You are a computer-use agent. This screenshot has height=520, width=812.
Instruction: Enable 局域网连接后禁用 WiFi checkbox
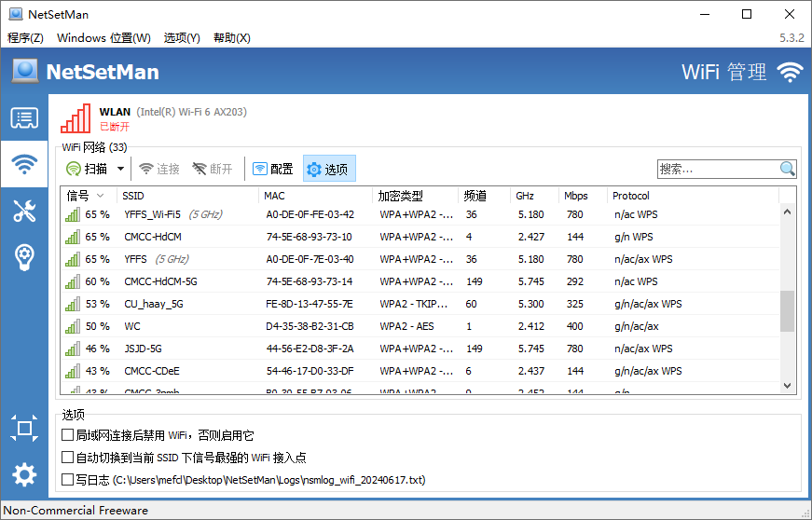[x=67, y=434]
